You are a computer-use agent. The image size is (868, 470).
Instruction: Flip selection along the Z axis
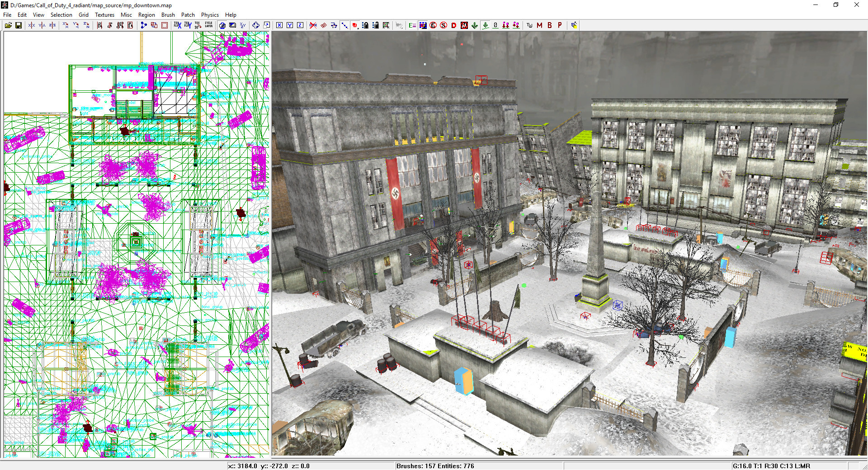point(52,25)
